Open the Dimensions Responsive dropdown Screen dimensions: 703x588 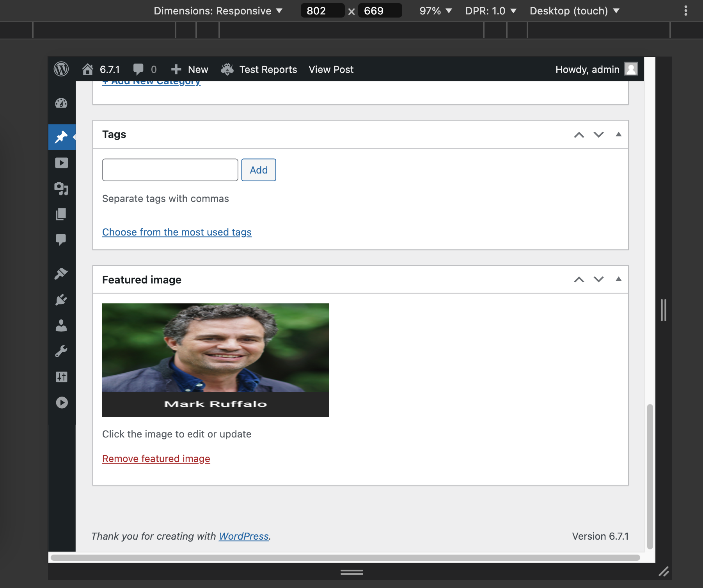218,11
